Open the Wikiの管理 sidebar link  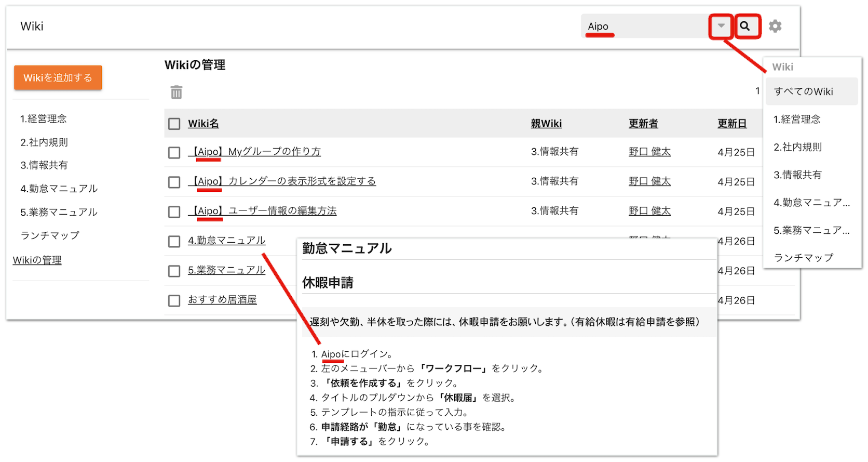(37, 260)
